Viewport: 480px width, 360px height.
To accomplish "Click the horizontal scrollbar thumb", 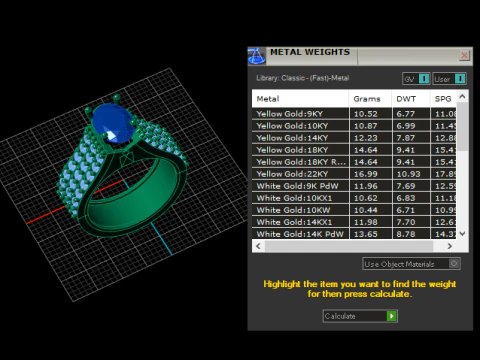I will pos(349,246).
